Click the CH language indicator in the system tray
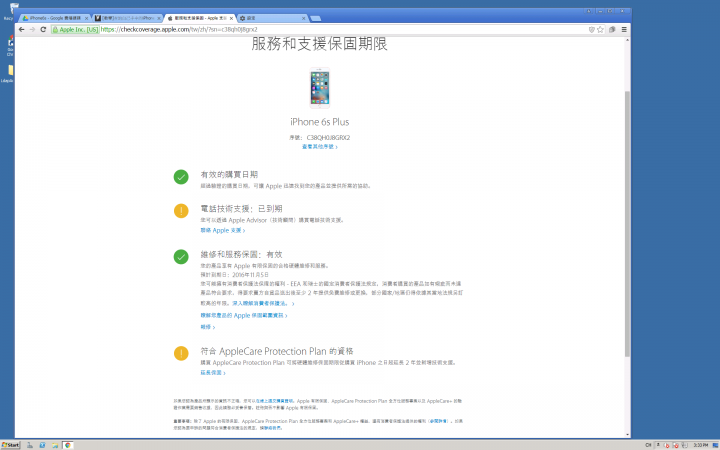This screenshot has width=720, height=450. pos(648,445)
